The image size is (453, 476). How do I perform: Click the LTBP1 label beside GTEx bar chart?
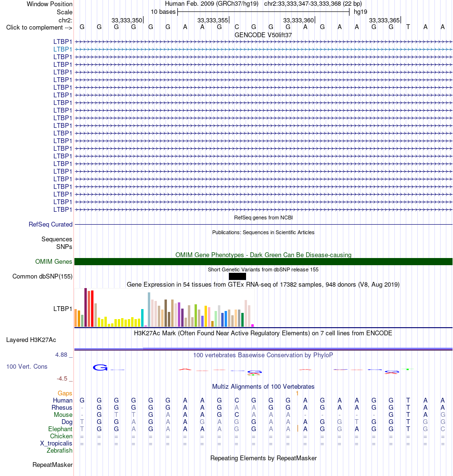(63, 309)
